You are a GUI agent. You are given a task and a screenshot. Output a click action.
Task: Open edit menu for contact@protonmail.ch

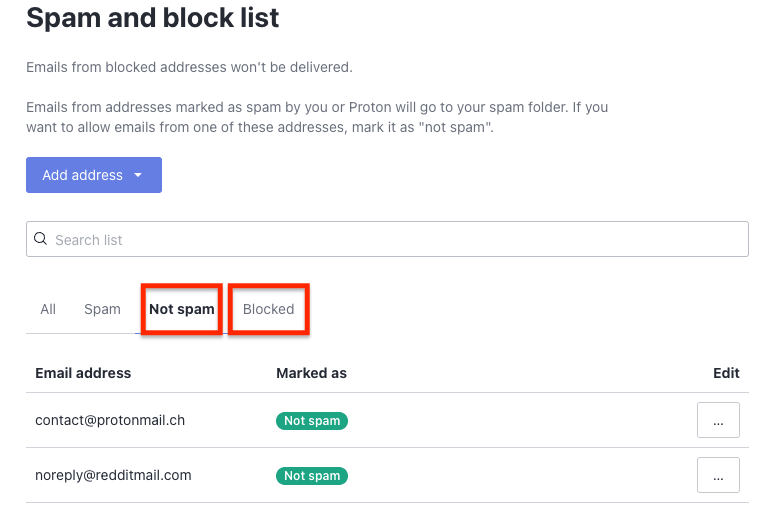point(718,421)
